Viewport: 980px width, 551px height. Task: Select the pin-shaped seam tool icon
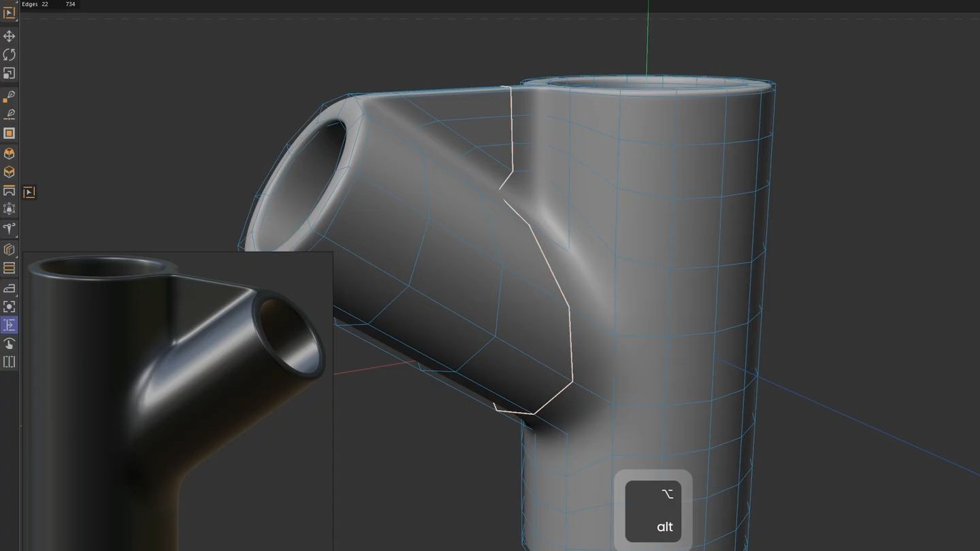pos(10,229)
